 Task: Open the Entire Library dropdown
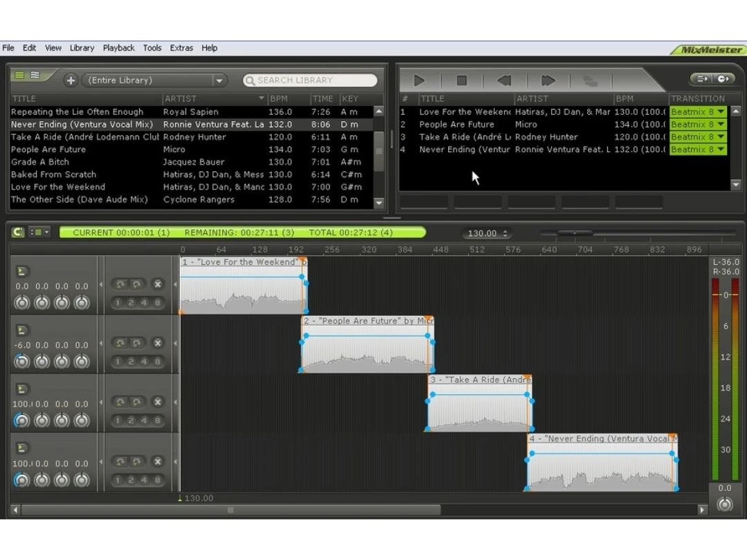[219, 80]
